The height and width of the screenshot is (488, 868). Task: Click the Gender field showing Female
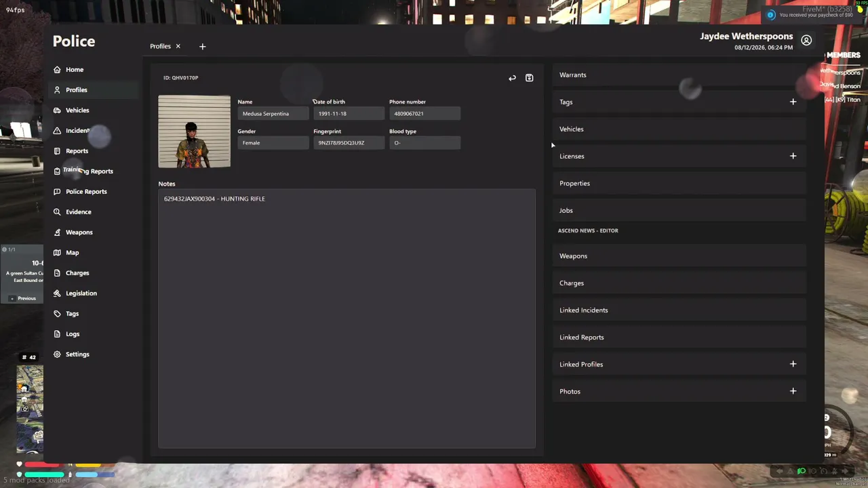[273, 143]
